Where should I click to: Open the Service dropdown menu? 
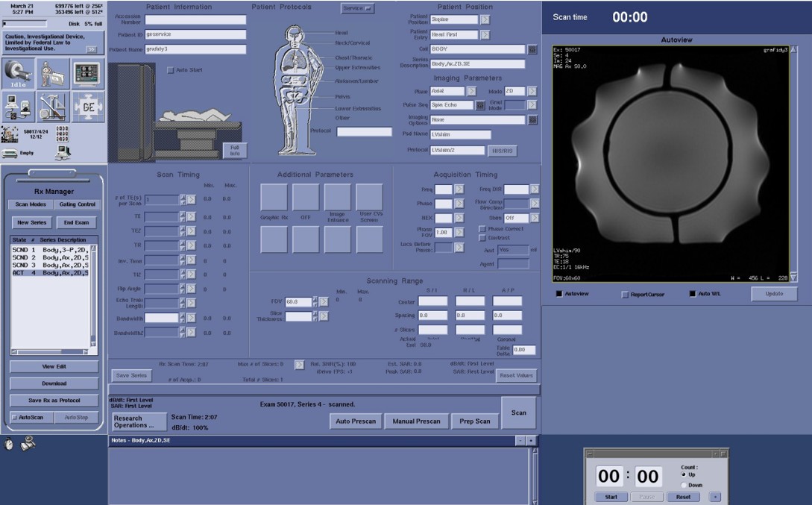357,8
